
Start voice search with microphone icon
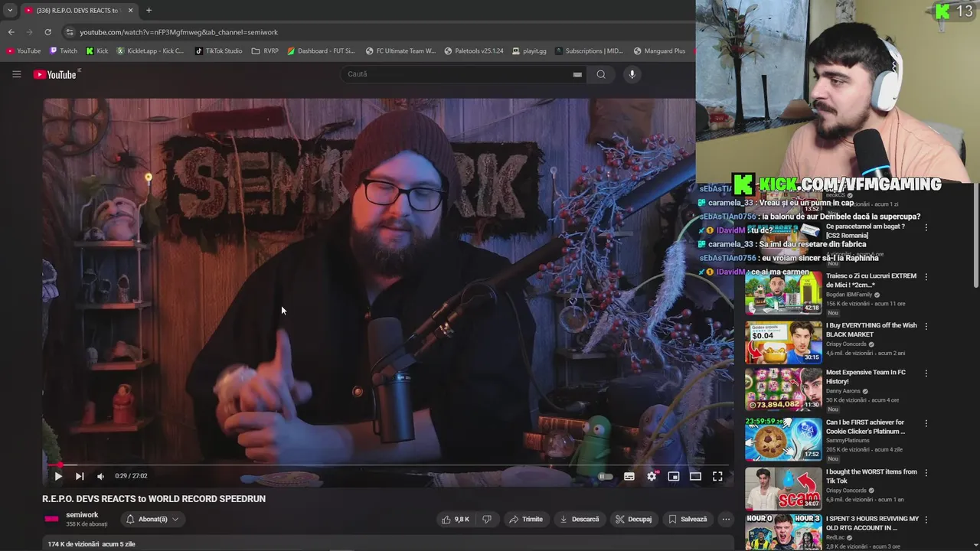(632, 74)
